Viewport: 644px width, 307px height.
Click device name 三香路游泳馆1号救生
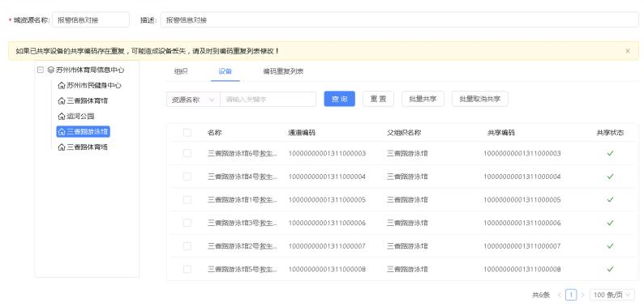tap(243, 200)
